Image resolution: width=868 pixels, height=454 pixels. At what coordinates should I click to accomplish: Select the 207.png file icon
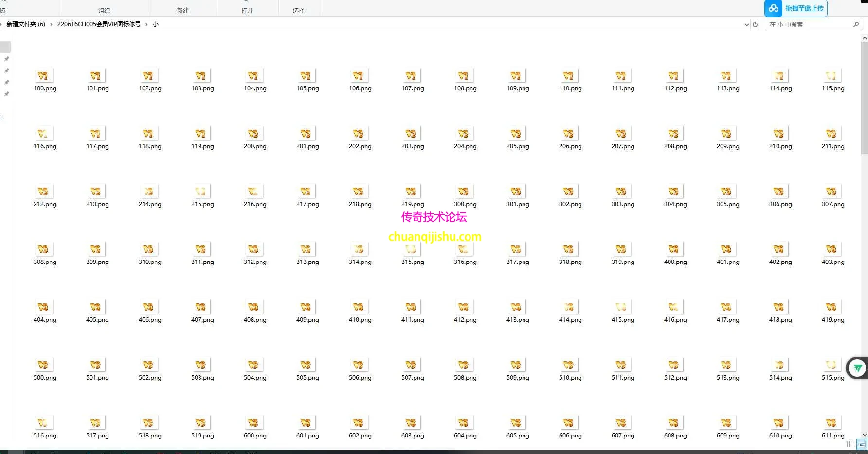(x=623, y=134)
